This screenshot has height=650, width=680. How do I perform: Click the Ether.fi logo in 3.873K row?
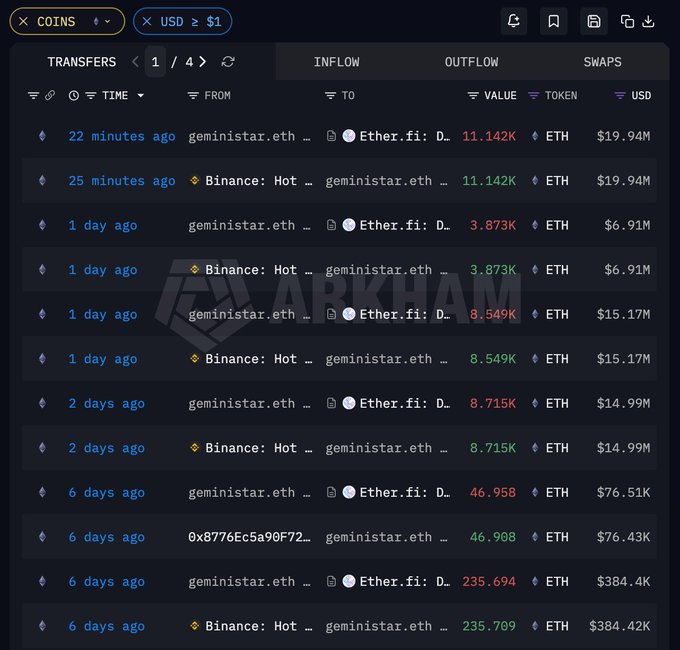(349, 225)
